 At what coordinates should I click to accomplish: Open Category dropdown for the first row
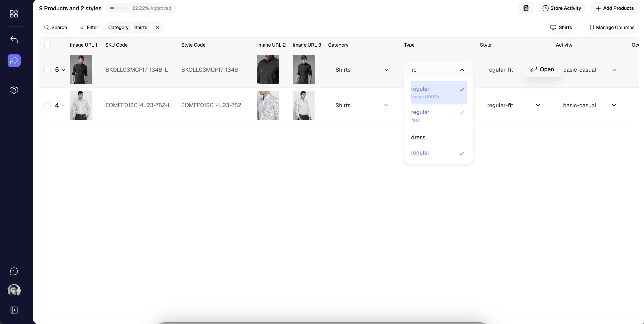point(386,70)
